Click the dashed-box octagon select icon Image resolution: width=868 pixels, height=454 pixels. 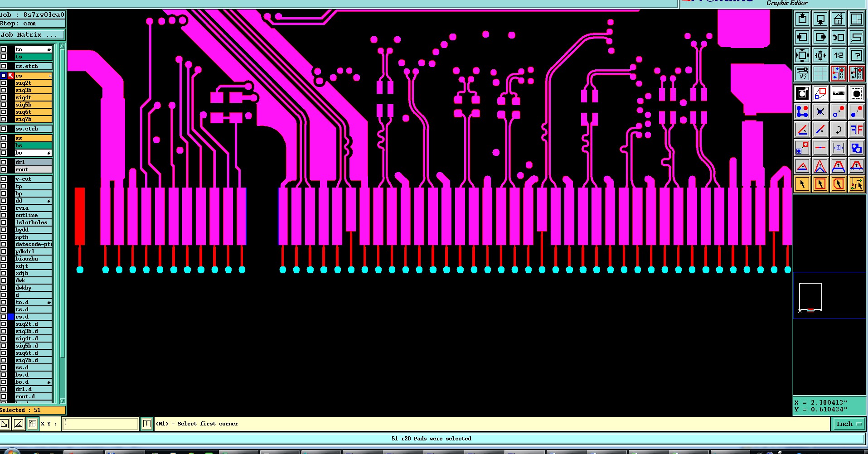point(857,94)
